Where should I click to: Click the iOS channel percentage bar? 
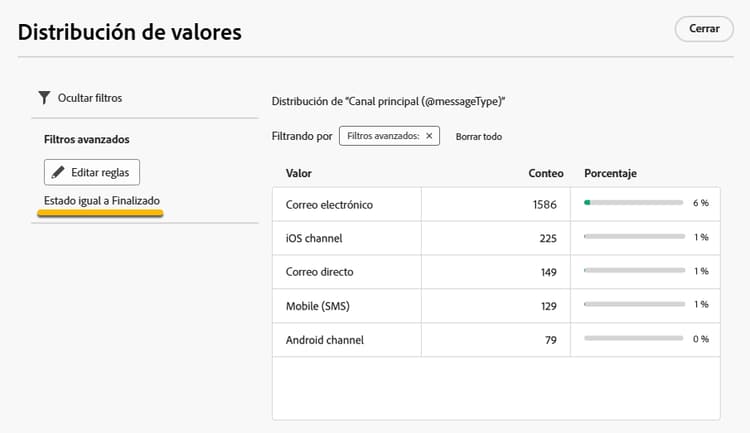click(633, 238)
